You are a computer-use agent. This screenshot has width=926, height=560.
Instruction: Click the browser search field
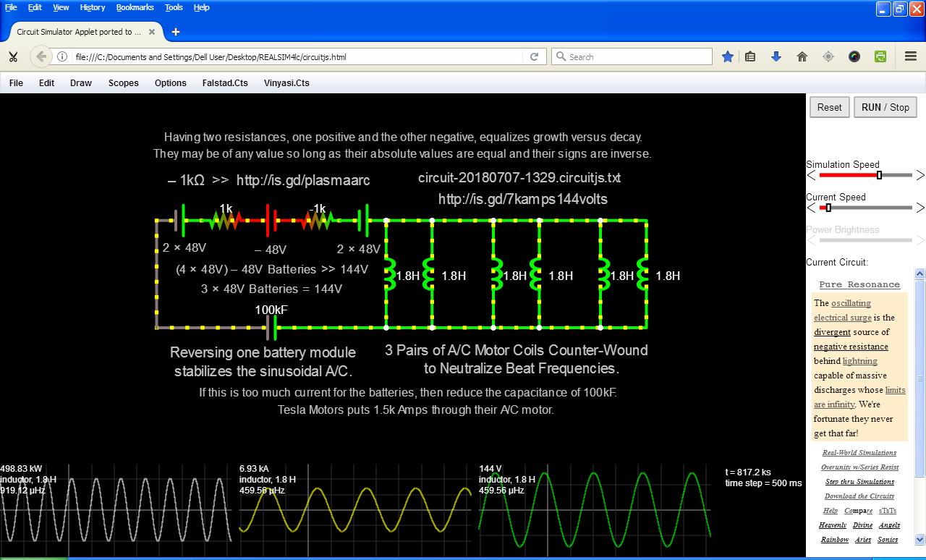pyautogui.click(x=632, y=56)
